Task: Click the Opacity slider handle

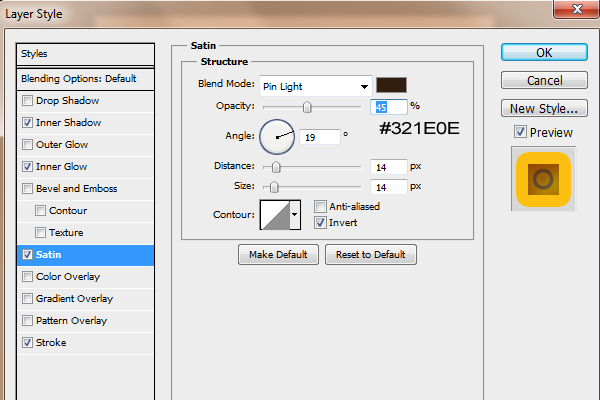Action: tap(307, 107)
